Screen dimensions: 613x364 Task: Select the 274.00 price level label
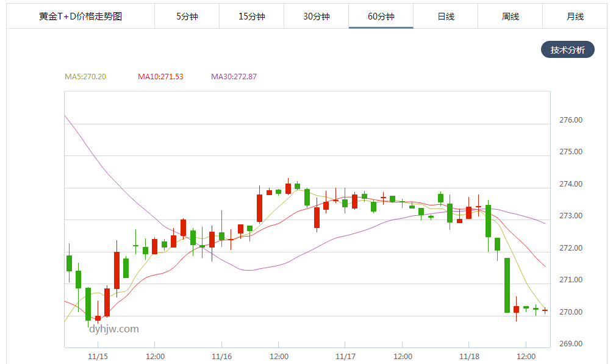570,184
